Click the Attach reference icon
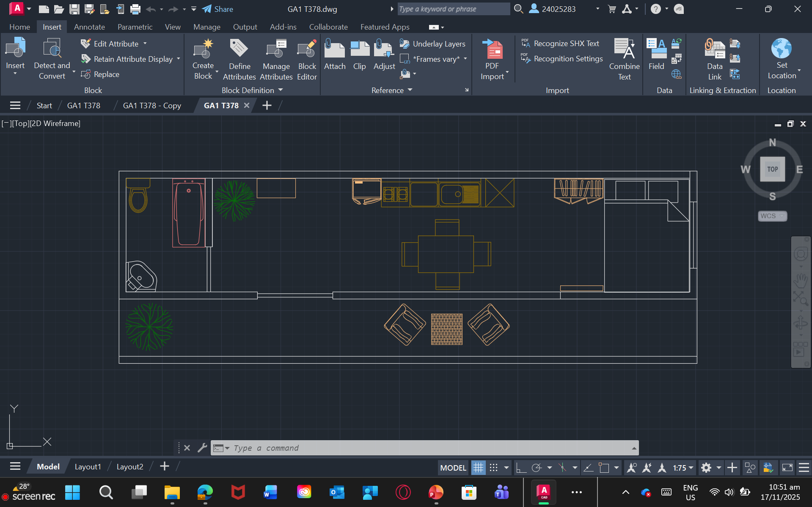 [x=334, y=49]
